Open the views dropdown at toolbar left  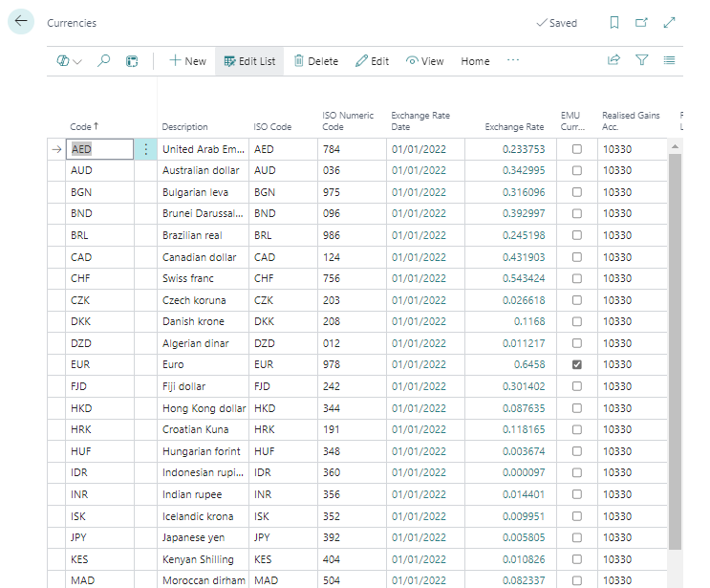[70, 60]
